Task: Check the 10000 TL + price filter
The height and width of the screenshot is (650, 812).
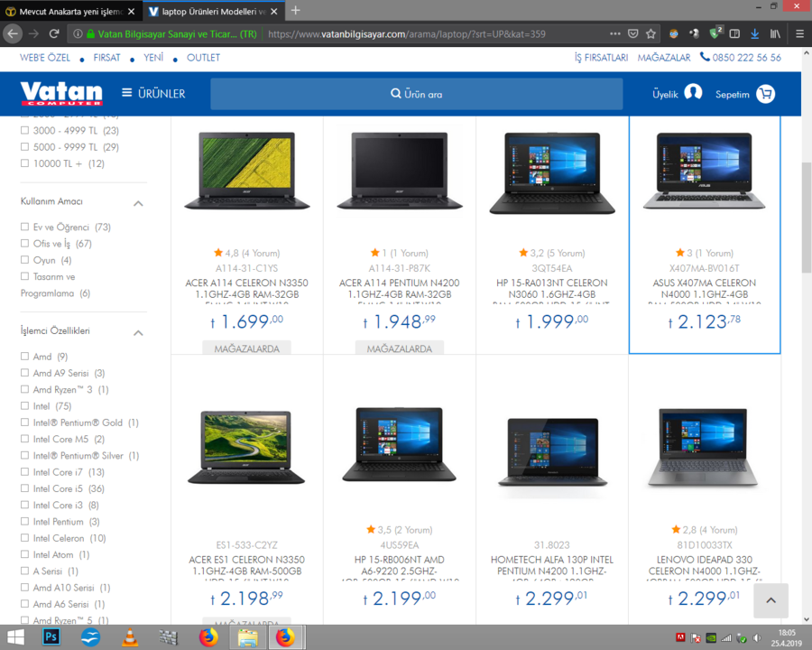Action: coord(24,163)
